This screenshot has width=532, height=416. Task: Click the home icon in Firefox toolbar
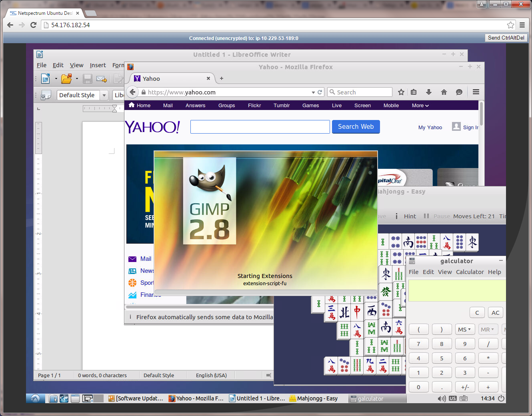444,92
